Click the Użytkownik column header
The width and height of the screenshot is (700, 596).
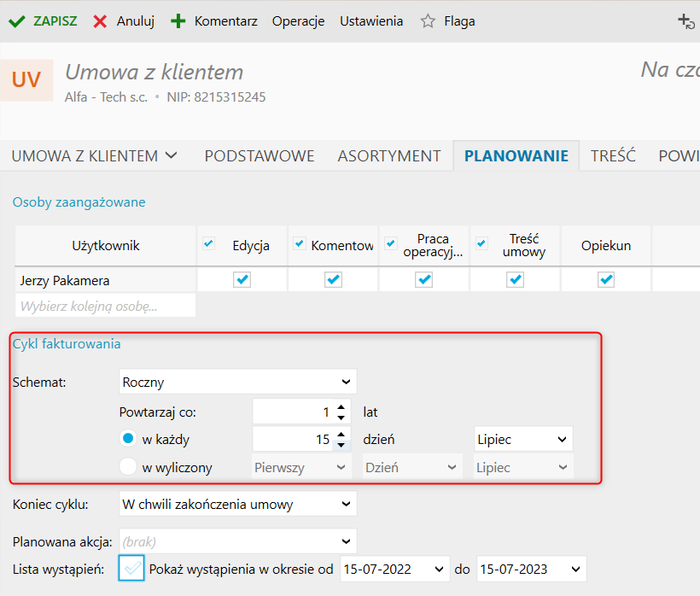click(x=106, y=246)
